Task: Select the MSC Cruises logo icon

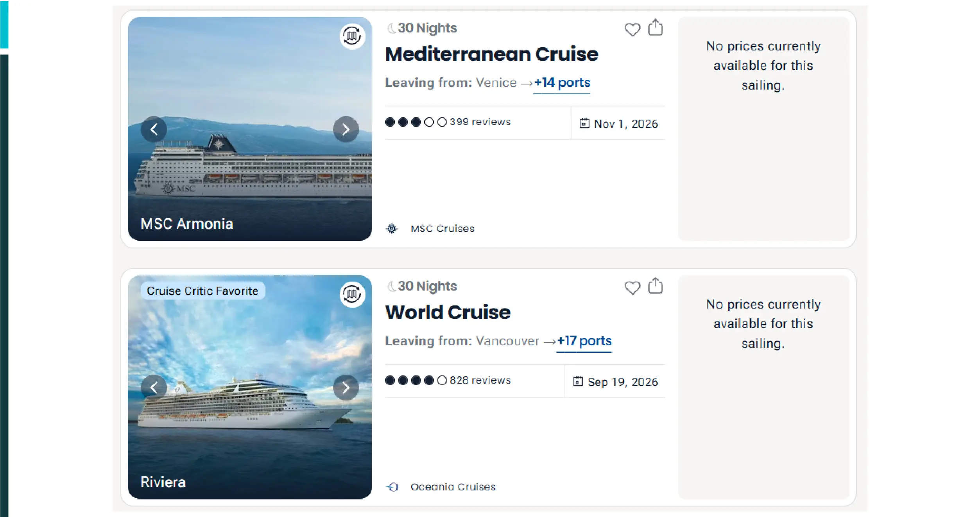Action: pyautogui.click(x=392, y=228)
